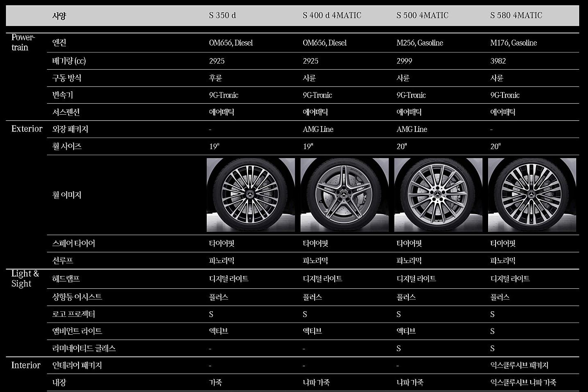
Task: Select the S 500 4MATIC column header
Action: click(422, 16)
